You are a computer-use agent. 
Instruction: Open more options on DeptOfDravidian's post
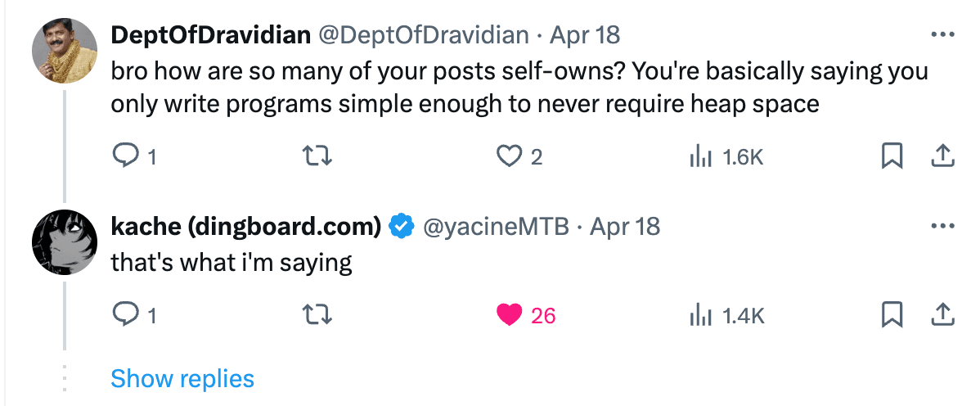(943, 34)
